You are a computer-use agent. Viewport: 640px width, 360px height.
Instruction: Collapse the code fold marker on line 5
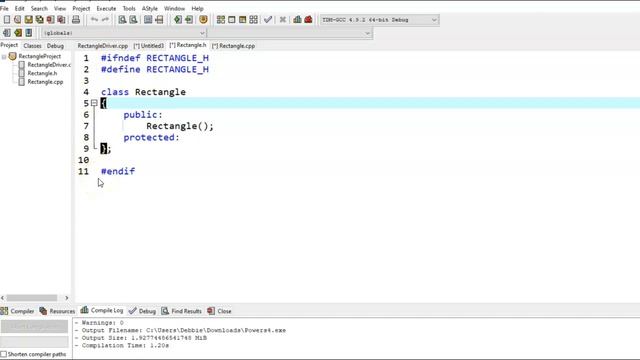pyautogui.click(x=94, y=103)
